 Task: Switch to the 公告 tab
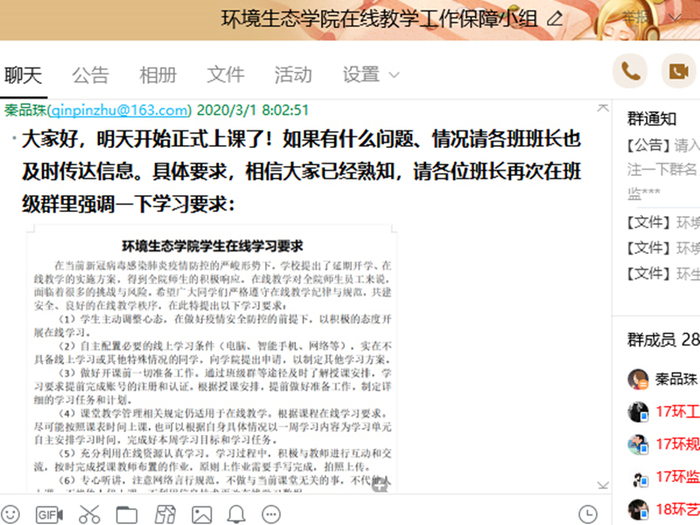click(x=90, y=75)
